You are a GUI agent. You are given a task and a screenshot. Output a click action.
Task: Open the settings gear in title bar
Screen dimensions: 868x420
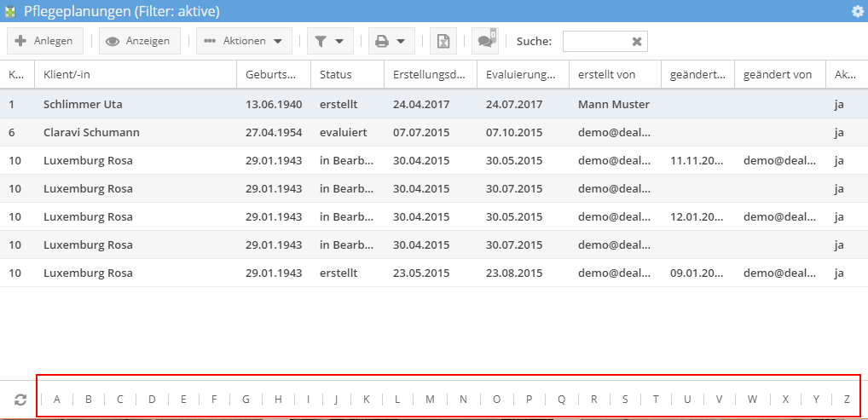[857, 11]
